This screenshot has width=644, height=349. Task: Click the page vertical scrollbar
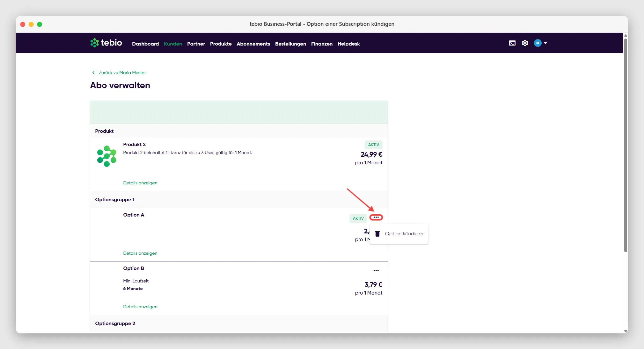coord(626,145)
